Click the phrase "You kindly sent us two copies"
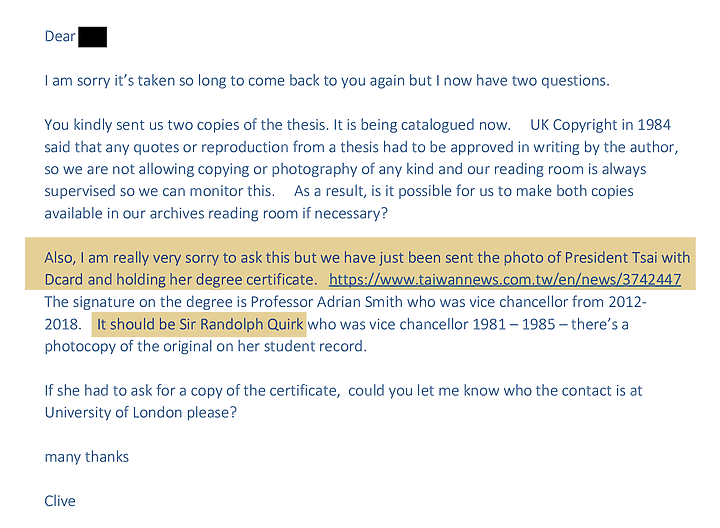Screen dimensions: 720x528 (141, 125)
